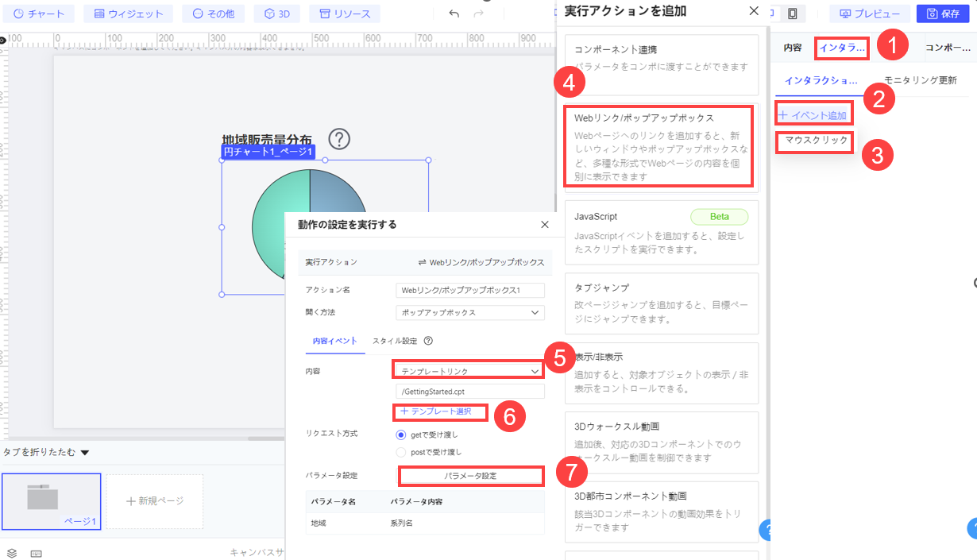Select the タブジャンプ action card
Image resolution: width=977 pixels, height=560 pixels.
click(x=662, y=303)
